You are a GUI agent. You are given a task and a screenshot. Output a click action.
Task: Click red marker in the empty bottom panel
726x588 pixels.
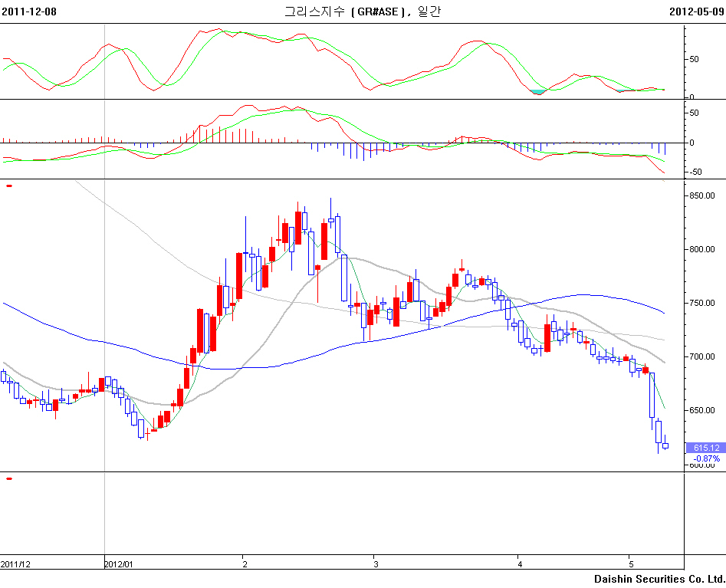click(x=9, y=479)
